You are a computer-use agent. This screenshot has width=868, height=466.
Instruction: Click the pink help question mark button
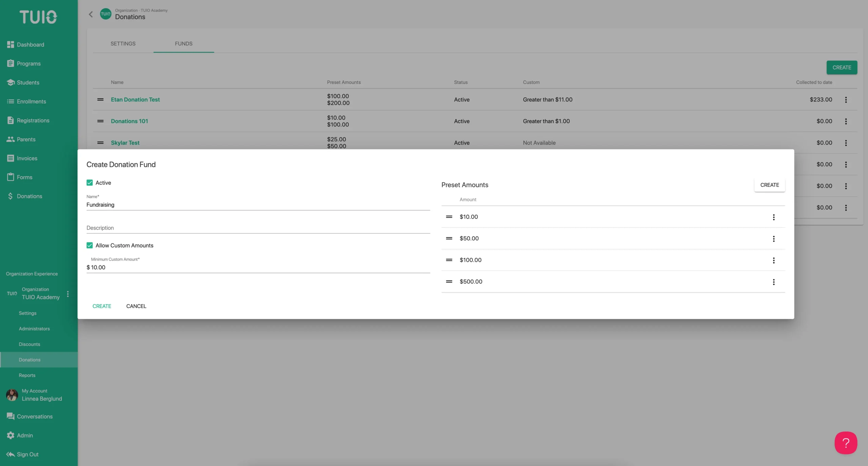tap(846, 443)
